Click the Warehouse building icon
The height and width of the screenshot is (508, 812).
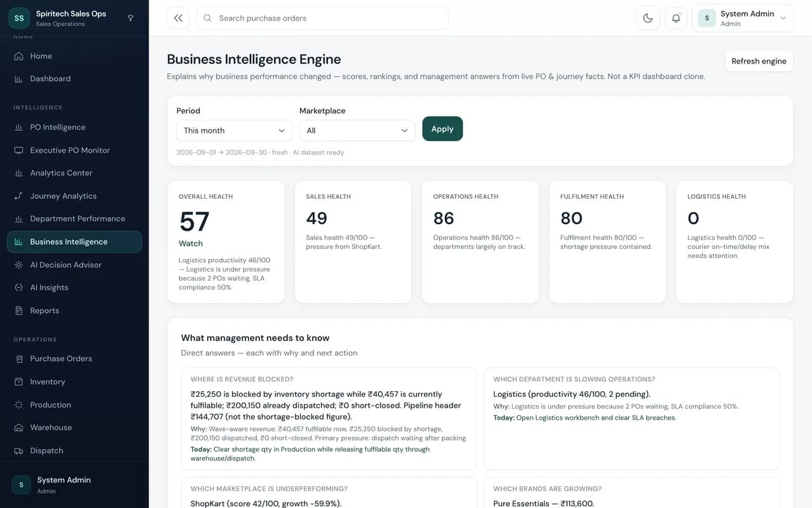[x=18, y=427]
